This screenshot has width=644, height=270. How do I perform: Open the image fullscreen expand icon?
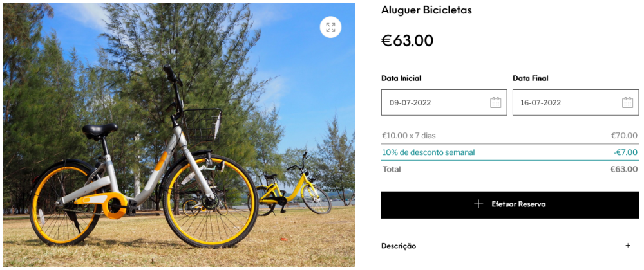tap(330, 28)
